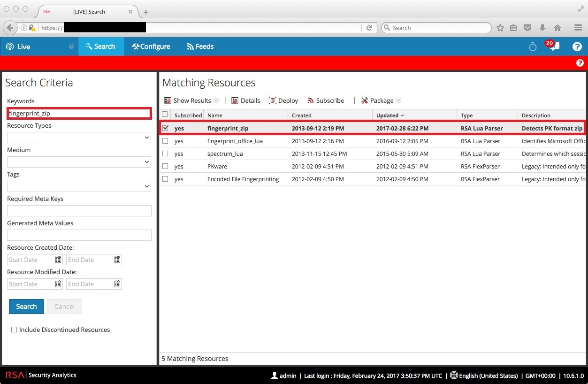The image size is (588, 384).
Task: Enable Include Discontinued Resources
Action: 14,330
